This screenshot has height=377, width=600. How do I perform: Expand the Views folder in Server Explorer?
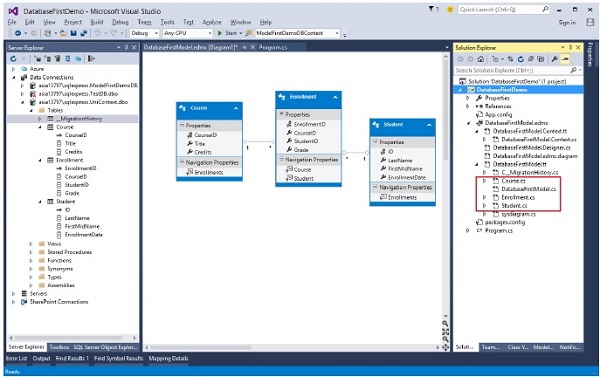click(31, 244)
